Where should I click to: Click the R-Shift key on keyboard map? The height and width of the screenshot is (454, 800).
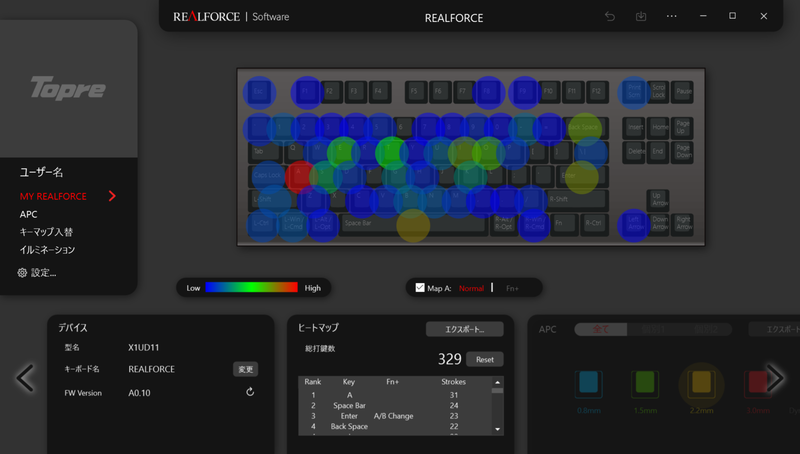tap(576, 200)
